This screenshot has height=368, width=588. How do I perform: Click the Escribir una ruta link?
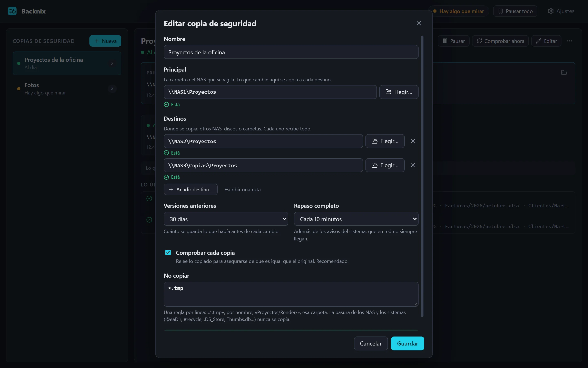242,189
